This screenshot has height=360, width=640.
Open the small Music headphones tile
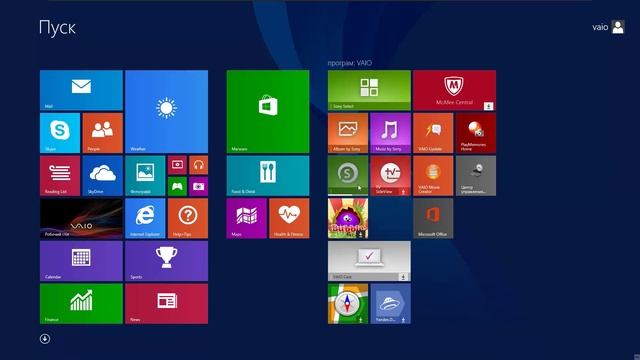198,165
